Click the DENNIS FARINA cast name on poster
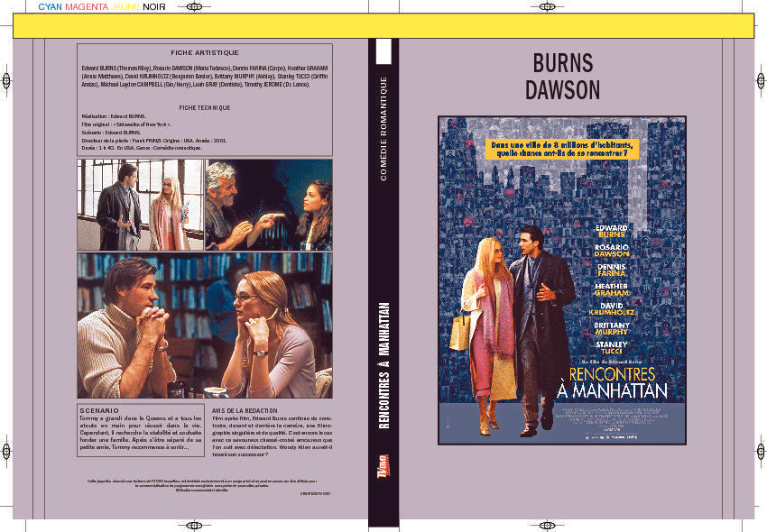Screen dimensions: 767x532 pyautogui.click(x=612, y=270)
